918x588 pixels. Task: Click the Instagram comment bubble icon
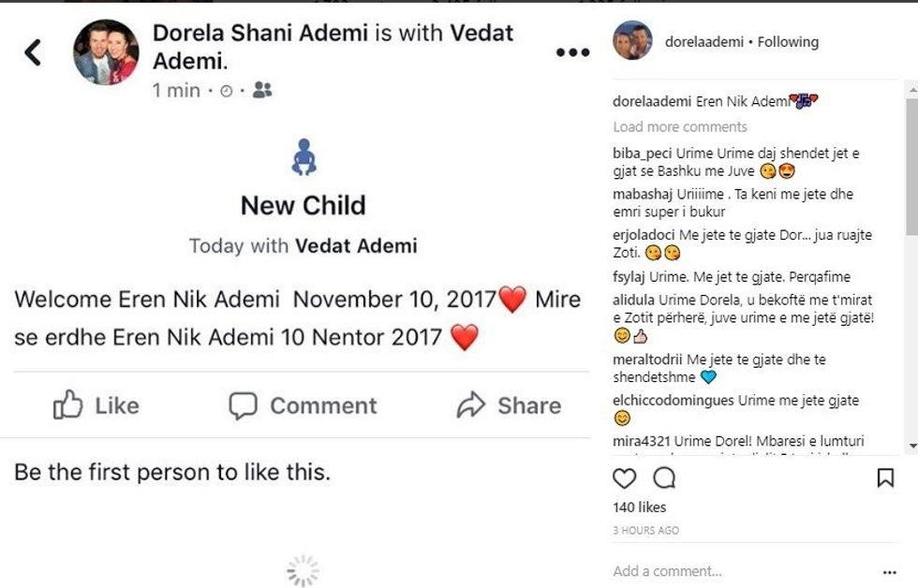(664, 478)
